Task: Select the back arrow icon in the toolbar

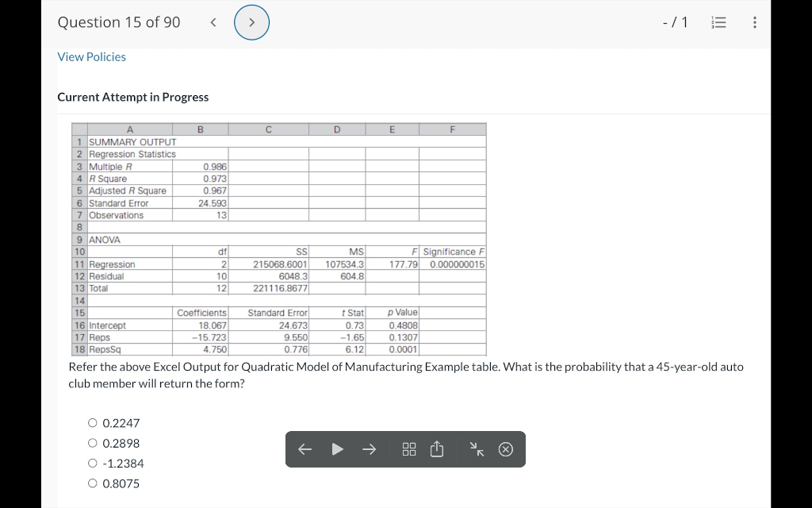Action: pyautogui.click(x=305, y=449)
